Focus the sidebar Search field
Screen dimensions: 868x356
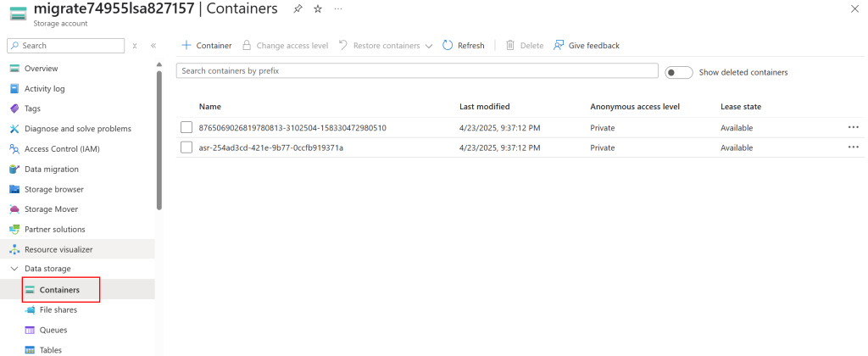(66, 46)
